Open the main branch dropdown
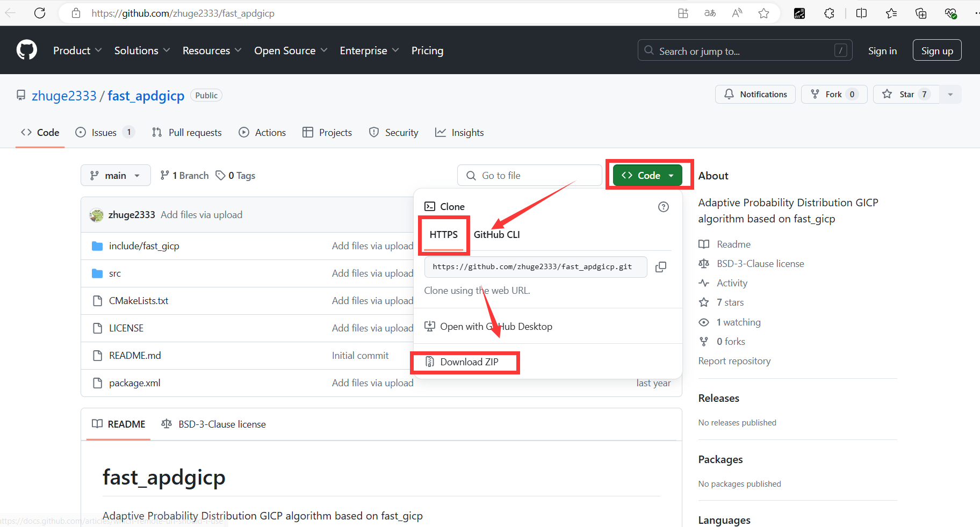The image size is (980, 527). [116, 175]
